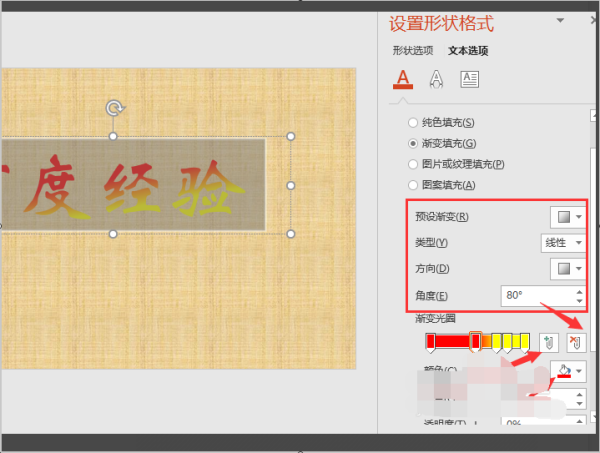Screen dimensions: 600x453
Task: Select the first yellow gradient stop
Action: [x=496, y=342]
